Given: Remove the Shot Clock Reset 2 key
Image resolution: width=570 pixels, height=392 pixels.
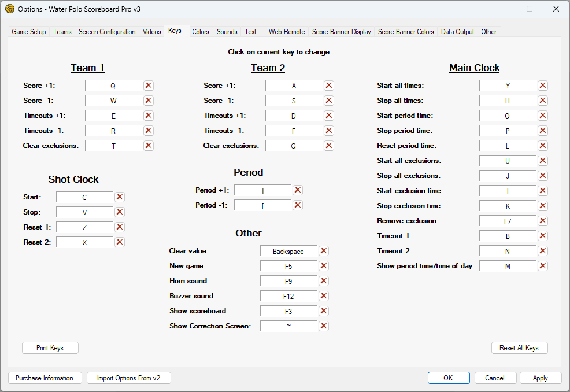Looking at the screenshot, I should click(x=120, y=242).
